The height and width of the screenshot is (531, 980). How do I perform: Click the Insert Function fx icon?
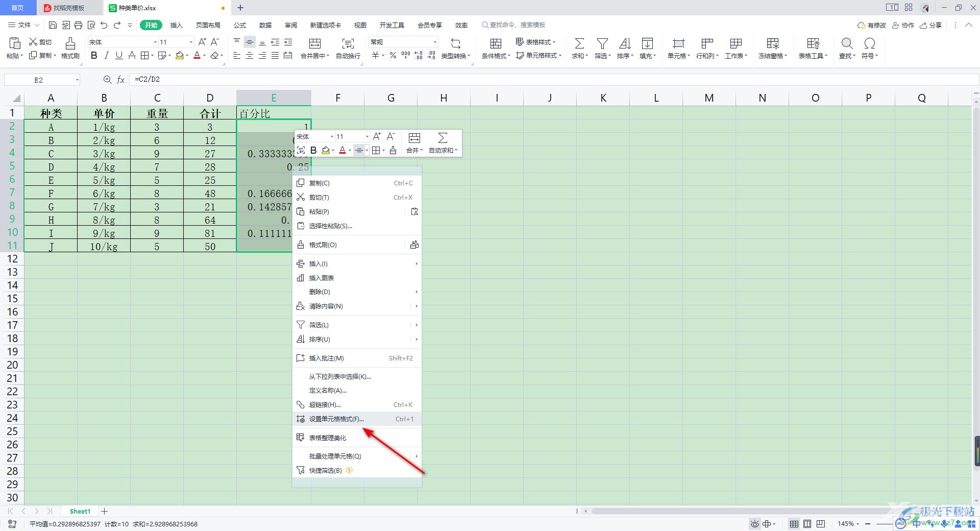click(121, 80)
